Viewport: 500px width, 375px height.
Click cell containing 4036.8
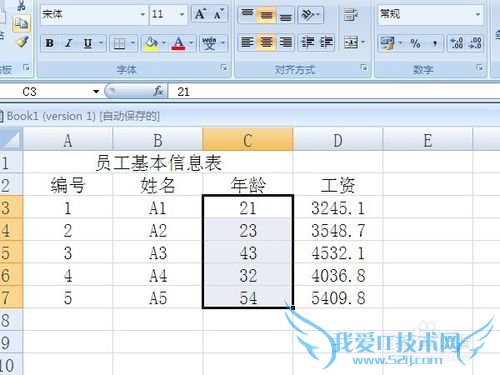338,275
